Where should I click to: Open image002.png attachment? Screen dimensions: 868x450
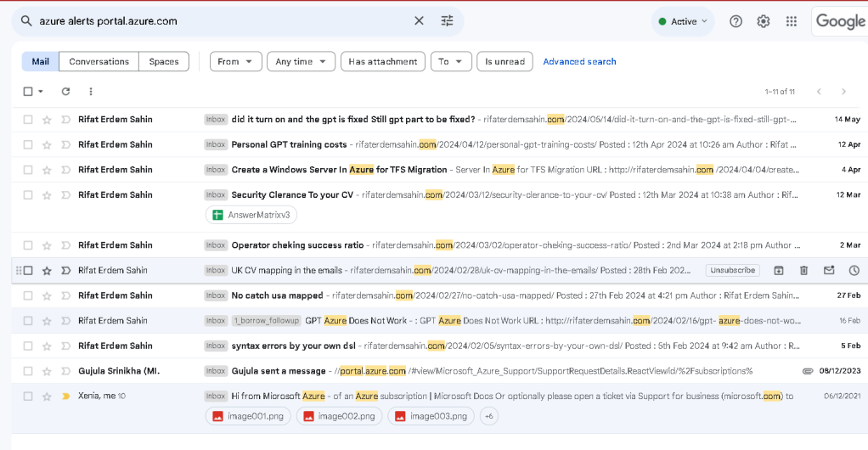click(x=339, y=416)
